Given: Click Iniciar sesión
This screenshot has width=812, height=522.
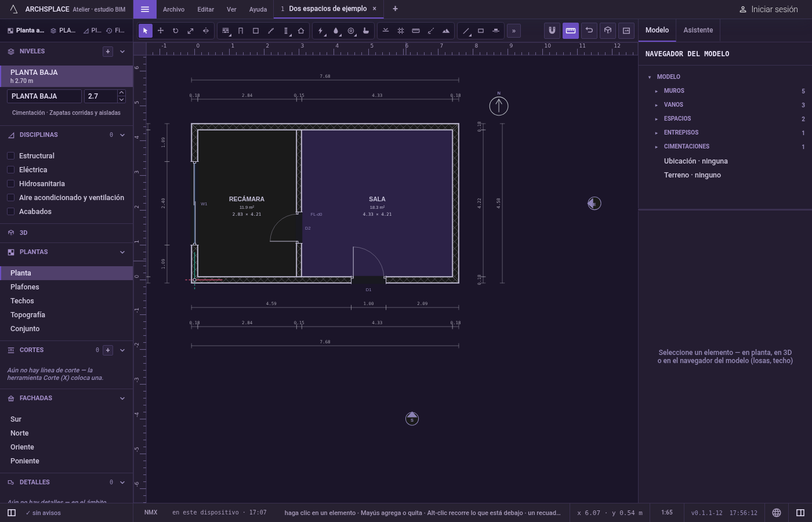Looking at the screenshot, I should pyautogui.click(x=768, y=9).
